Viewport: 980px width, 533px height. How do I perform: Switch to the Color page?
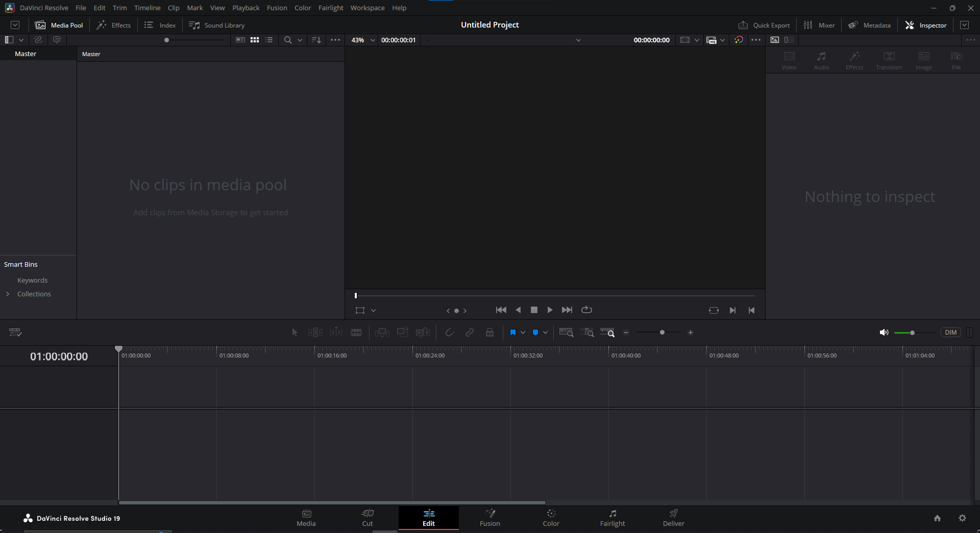(551, 518)
